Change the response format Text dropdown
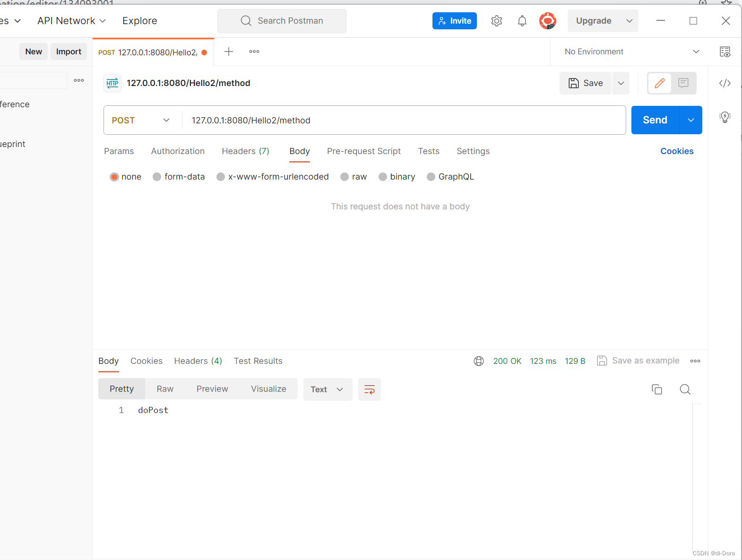This screenshot has width=742, height=560. 328,389
